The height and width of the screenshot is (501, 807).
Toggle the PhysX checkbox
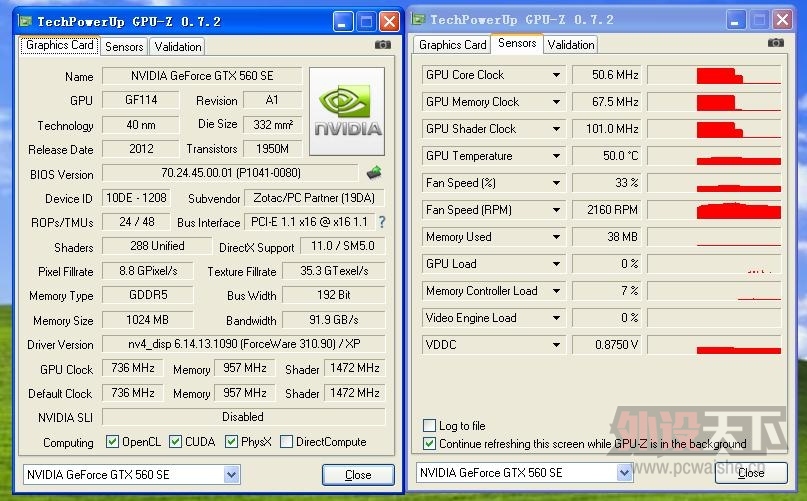[231, 442]
